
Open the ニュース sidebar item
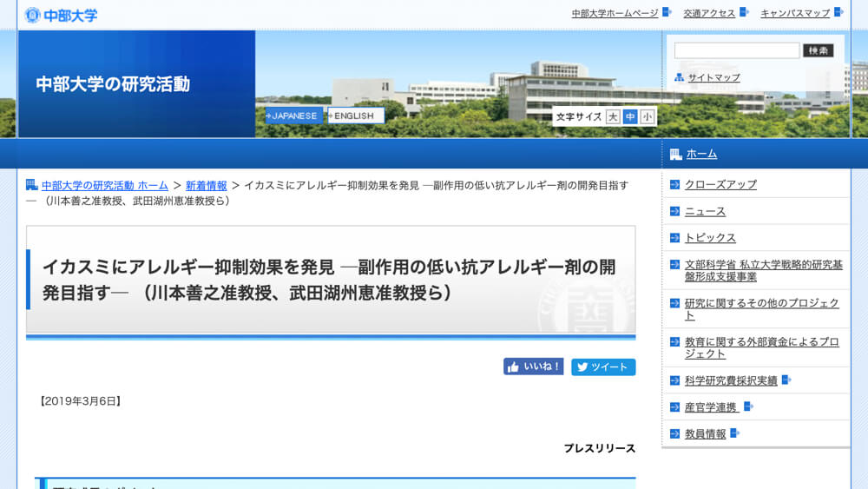click(x=705, y=211)
